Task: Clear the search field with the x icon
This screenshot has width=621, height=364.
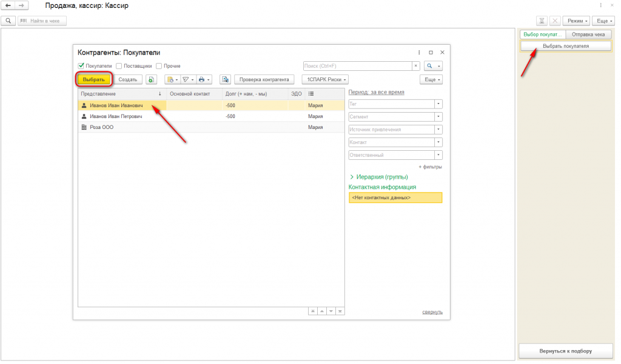Action: click(416, 66)
